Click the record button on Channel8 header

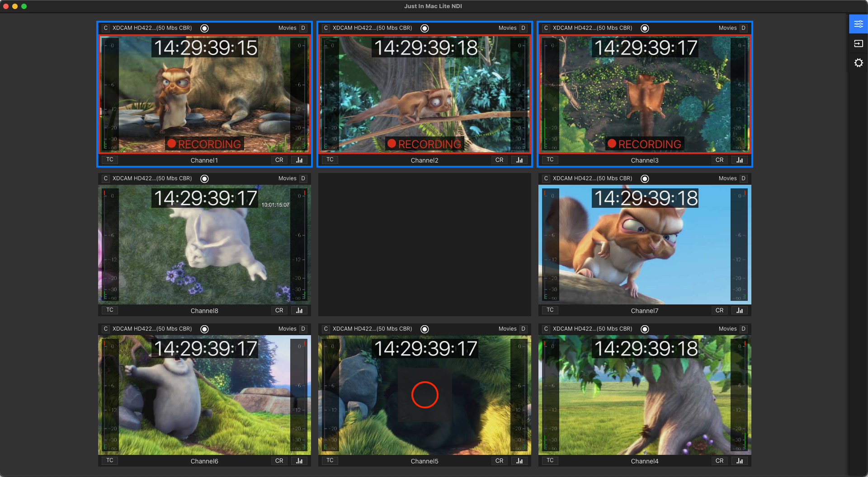[204, 179]
